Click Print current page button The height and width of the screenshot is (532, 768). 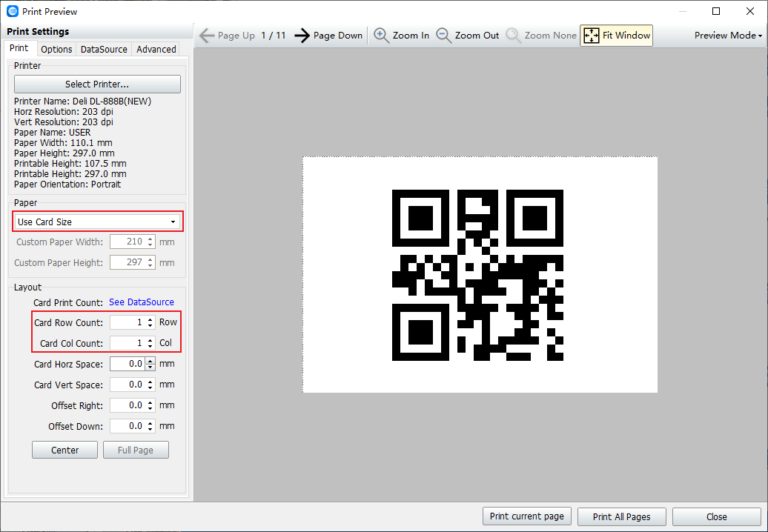pos(527,516)
